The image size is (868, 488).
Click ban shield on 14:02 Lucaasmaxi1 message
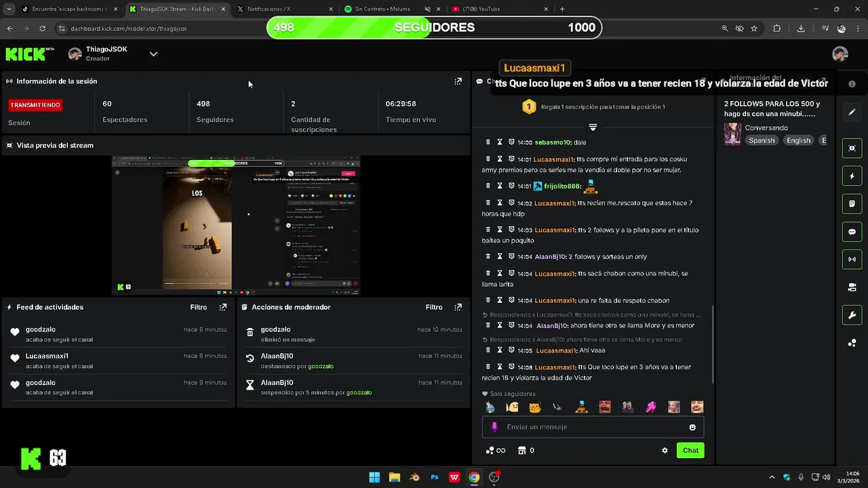[x=511, y=203]
